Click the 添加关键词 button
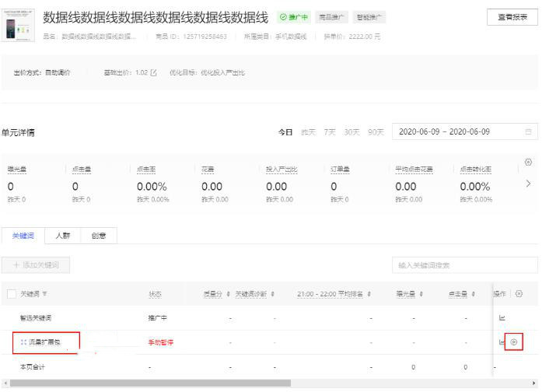The height and width of the screenshot is (392, 542). tap(36, 265)
